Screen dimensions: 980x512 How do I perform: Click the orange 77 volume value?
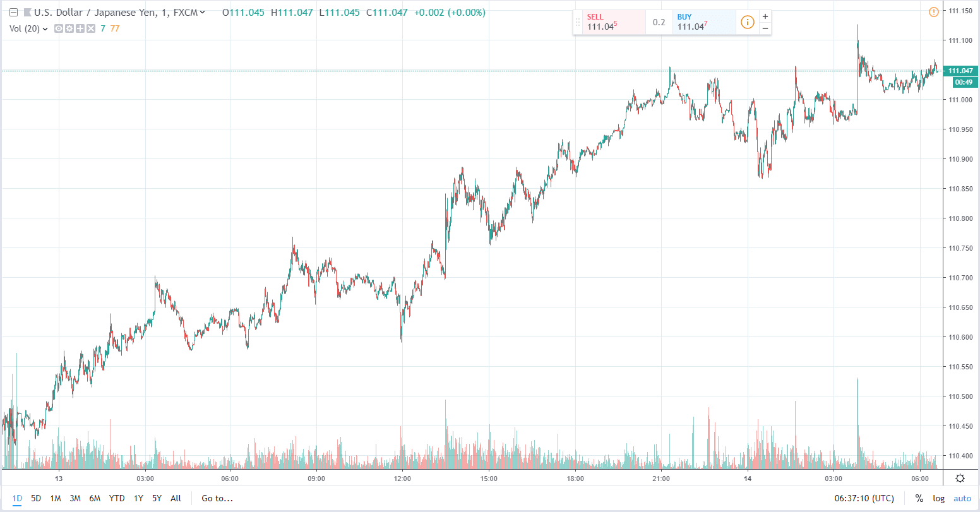[x=115, y=28]
